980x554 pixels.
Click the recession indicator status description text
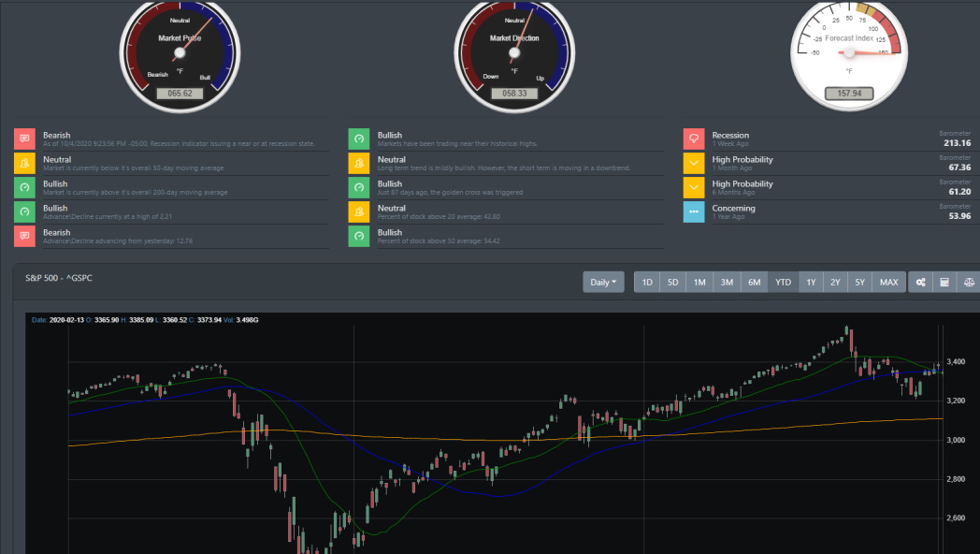pos(179,144)
